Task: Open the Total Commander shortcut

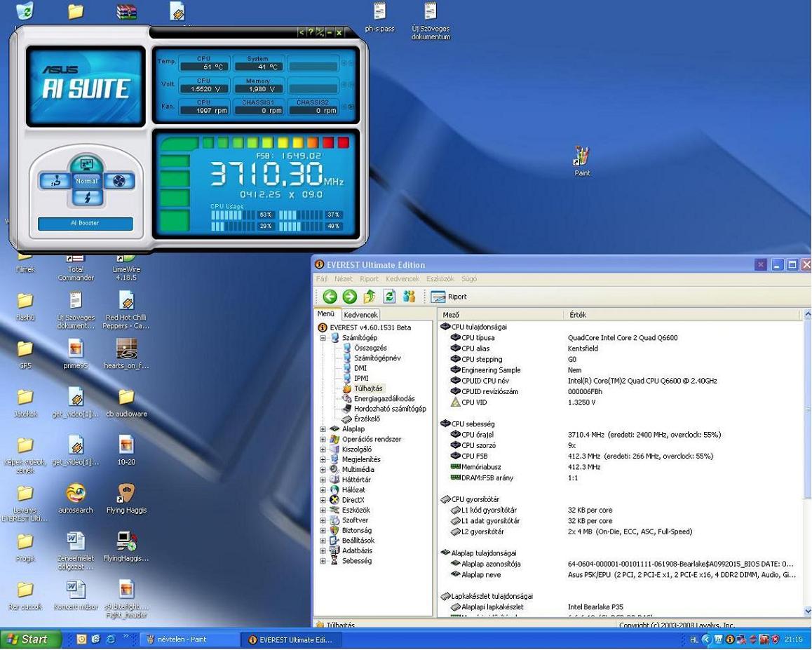Action: pos(76,268)
